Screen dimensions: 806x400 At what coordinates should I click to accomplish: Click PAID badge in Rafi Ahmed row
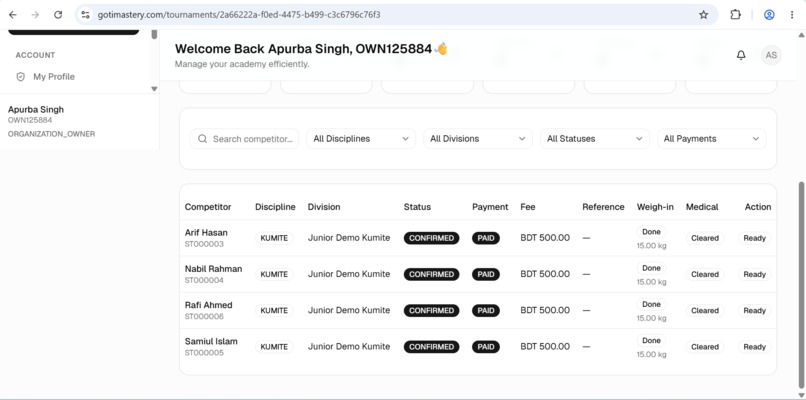tap(486, 311)
